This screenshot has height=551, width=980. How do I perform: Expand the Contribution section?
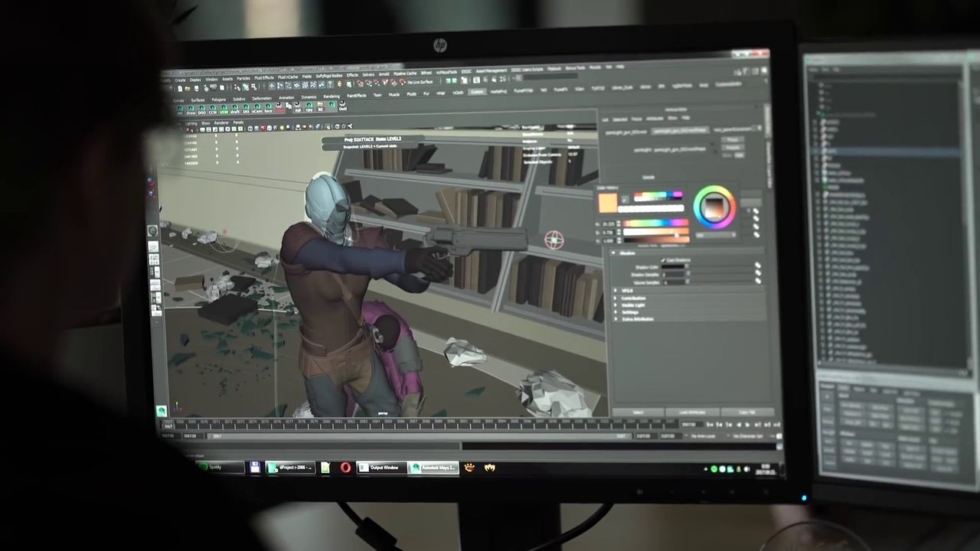(x=616, y=298)
